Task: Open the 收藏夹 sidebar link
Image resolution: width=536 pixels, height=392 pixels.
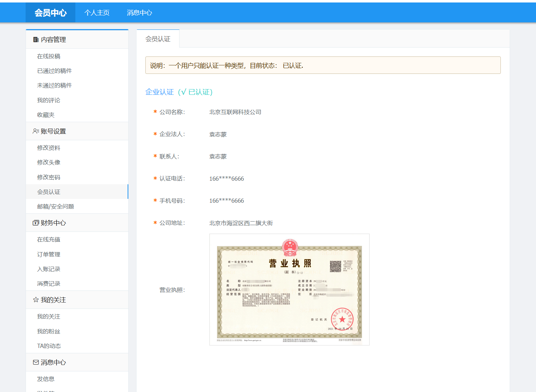Action: click(46, 115)
